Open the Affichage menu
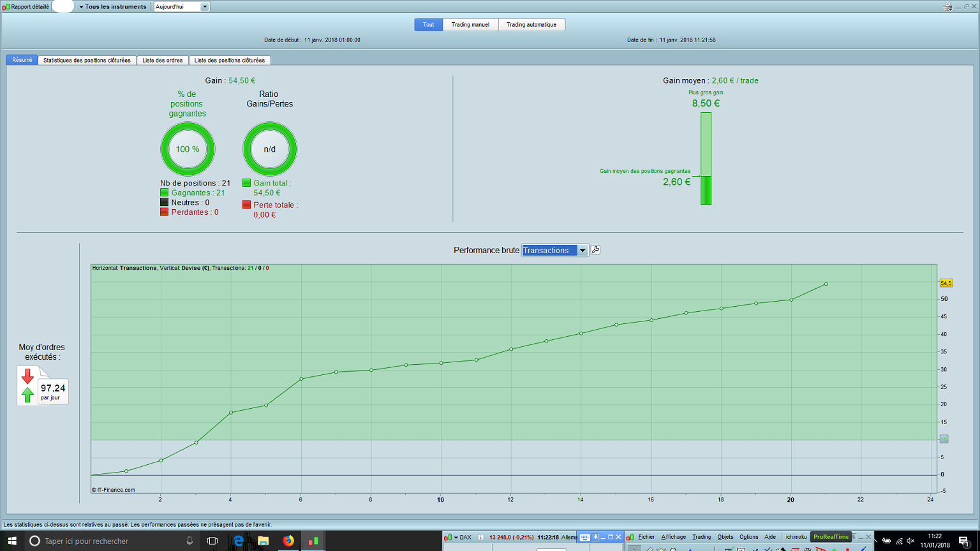This screenshot has width=980, height=551. (x=673, y=537)
